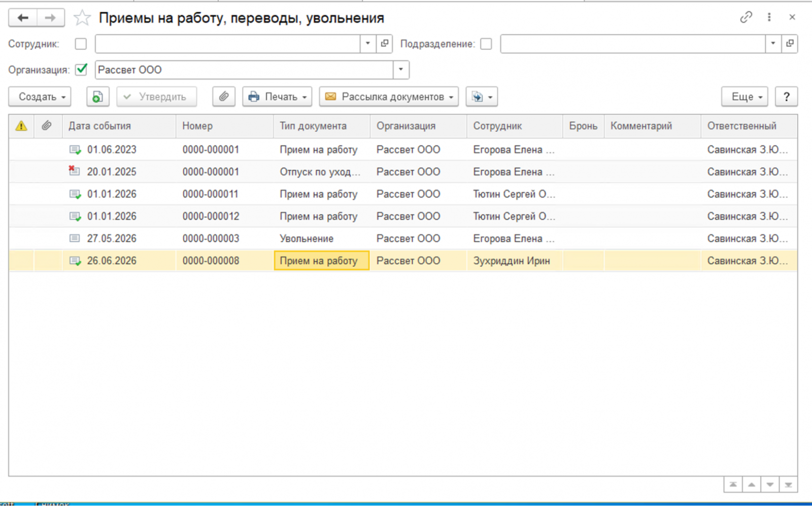Click the Организация field with Рассвет ООО
Screen dimensions: 812x506
[244, 69]
